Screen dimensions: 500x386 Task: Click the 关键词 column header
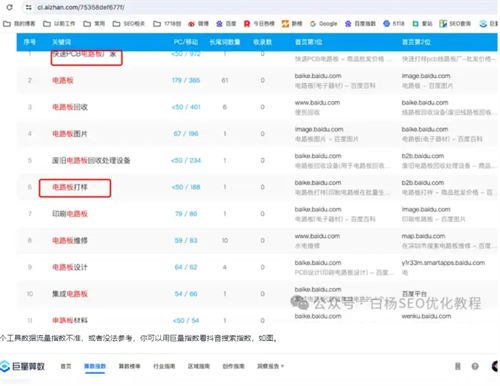point(62,42)
